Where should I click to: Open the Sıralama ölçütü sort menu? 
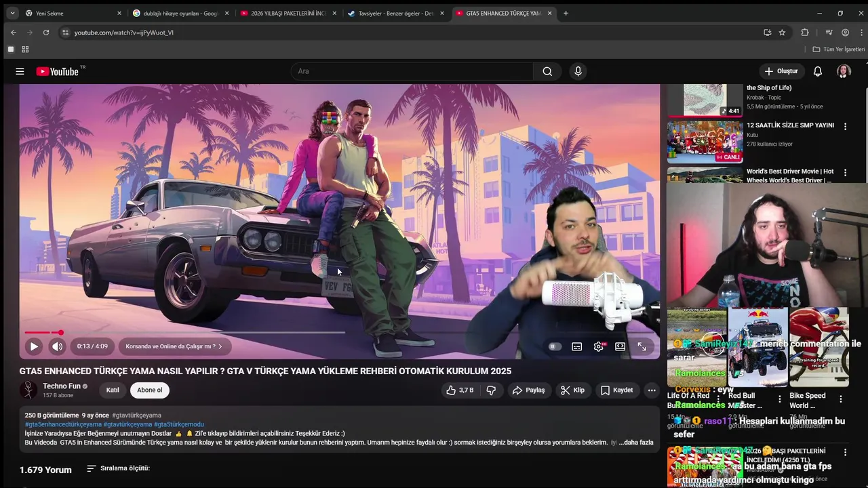(118, 468)
